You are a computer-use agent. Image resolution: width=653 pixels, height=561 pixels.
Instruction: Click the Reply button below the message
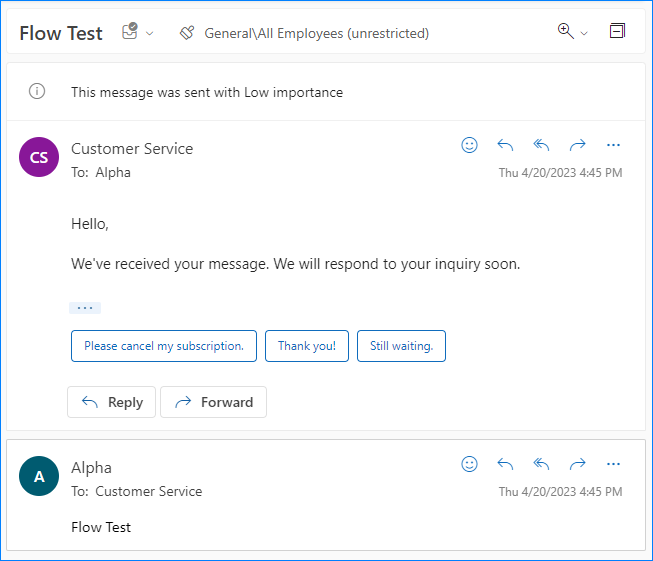(x=112, y=402)
